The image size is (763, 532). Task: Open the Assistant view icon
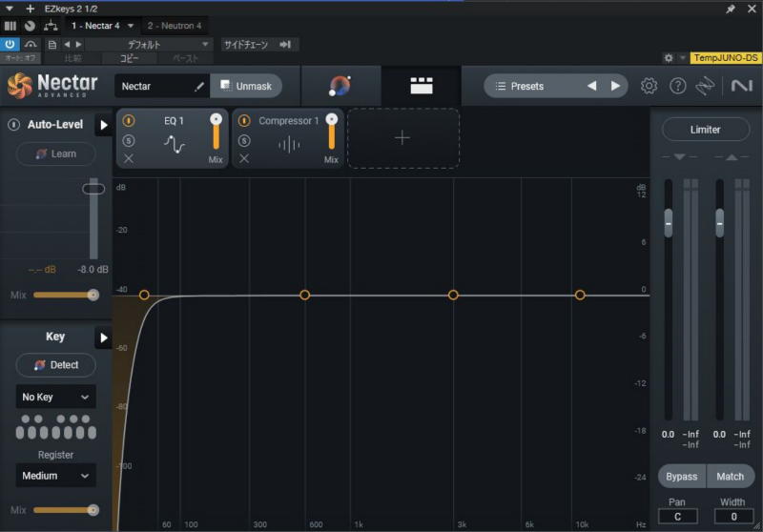340,86
